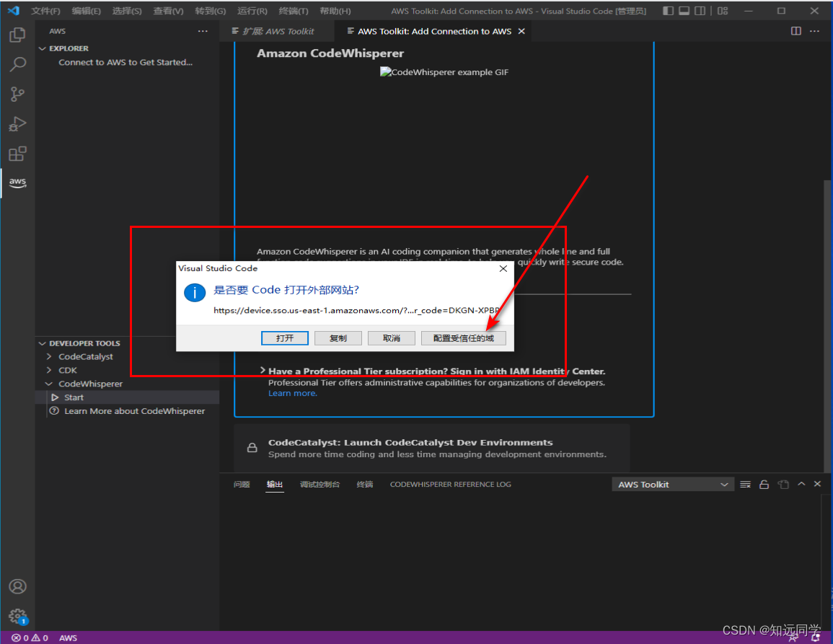Open the Explorer view in activity bar

pyautogui.click(x=17, y=35)
